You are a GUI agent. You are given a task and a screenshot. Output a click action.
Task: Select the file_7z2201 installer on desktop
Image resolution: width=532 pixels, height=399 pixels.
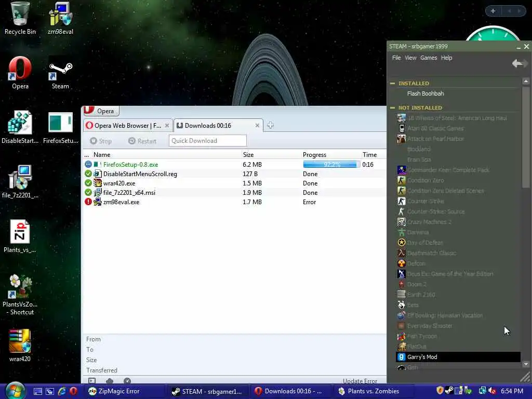click(20, 182)
